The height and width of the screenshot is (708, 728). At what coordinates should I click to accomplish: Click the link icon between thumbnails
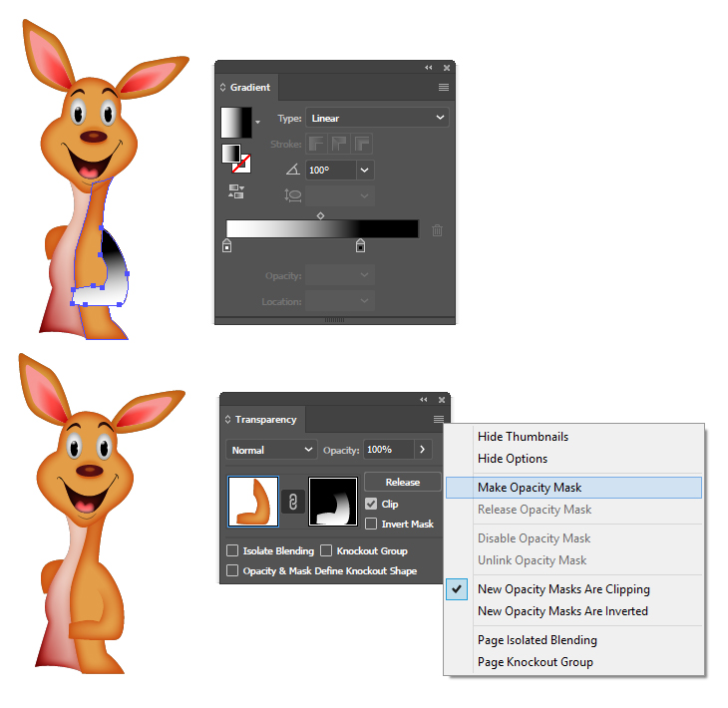[x=293, y=502]
